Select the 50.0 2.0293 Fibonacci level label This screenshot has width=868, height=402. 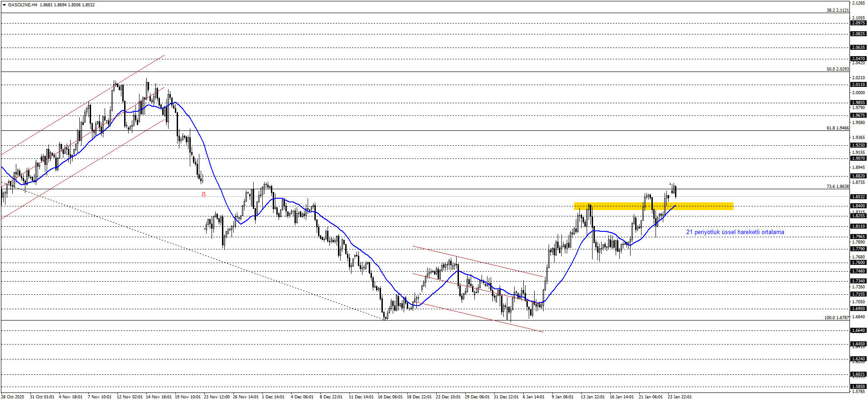coord(837,69)
